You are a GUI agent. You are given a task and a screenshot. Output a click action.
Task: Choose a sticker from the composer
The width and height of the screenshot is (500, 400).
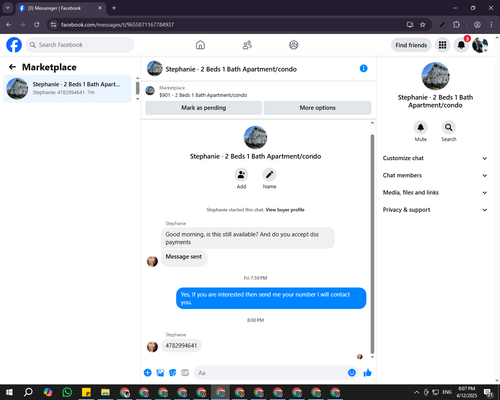pyautogui.click(x=173, y=373)
